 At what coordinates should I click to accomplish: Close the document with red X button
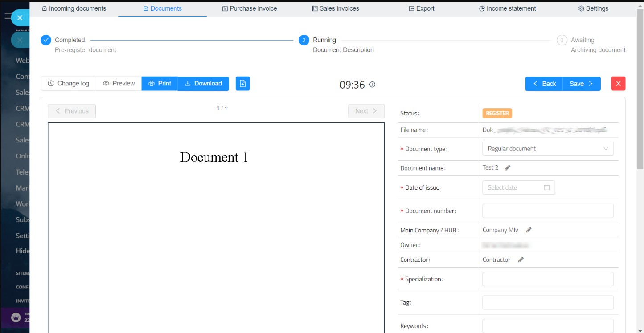click(x=618, y=84)
